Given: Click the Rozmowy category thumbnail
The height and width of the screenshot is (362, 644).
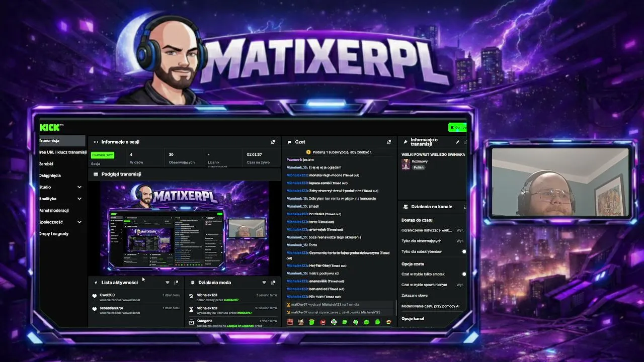Looking at the screenshot, I should [406, 164].
